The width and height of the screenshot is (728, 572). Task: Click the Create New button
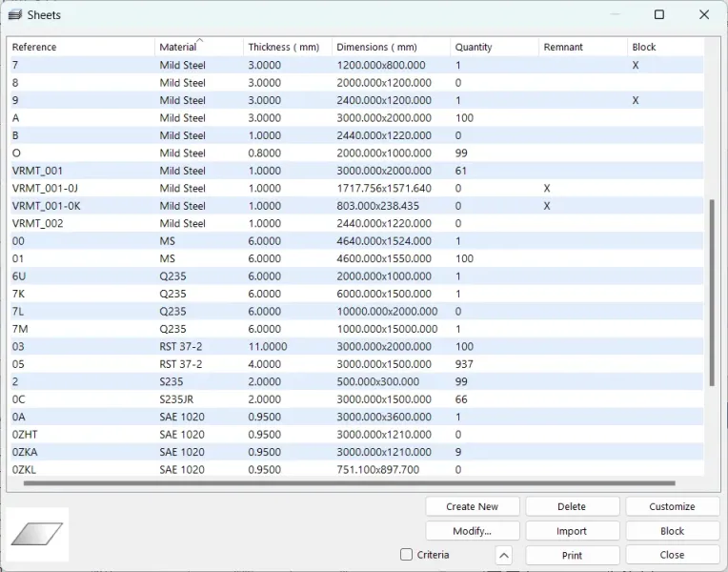point(473,506)
